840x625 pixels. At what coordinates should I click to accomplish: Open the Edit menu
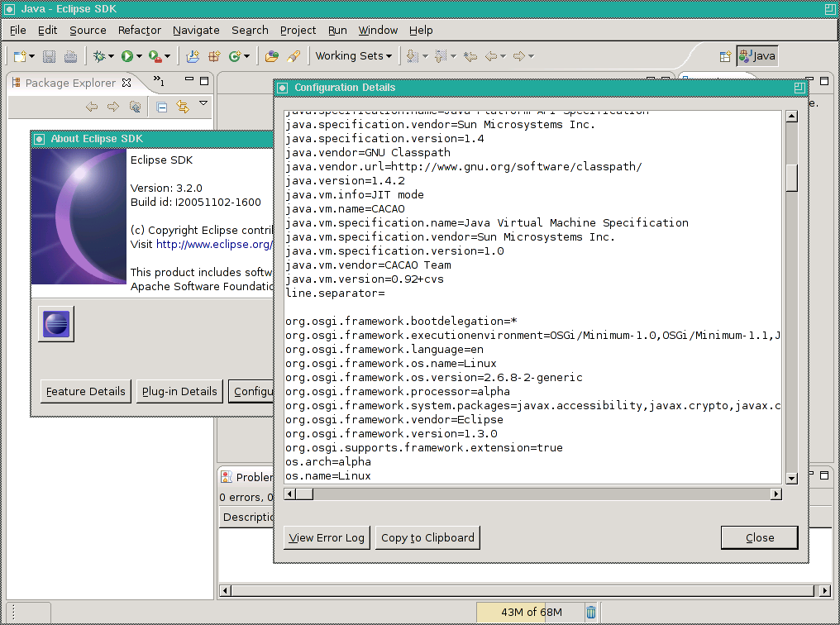coord(47,31)
